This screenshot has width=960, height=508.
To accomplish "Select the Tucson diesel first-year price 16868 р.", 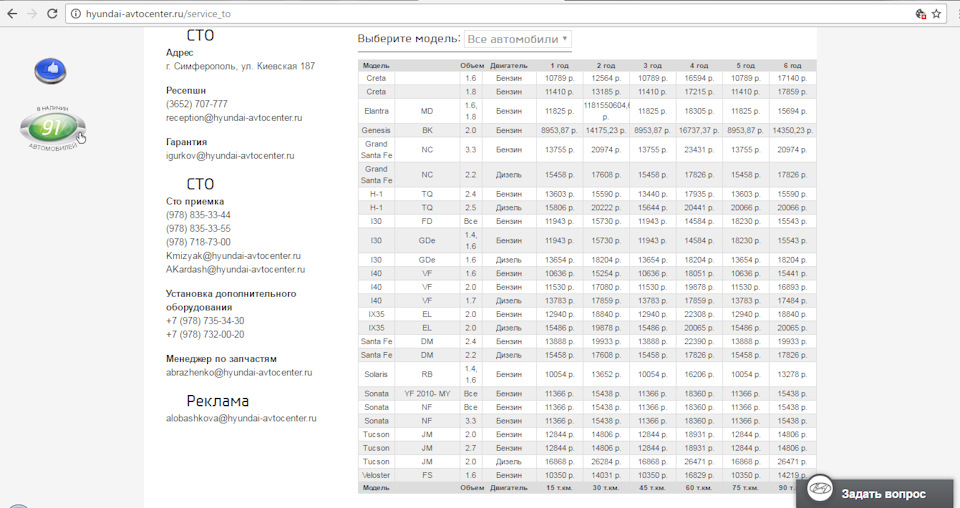I will click(559, 461).
